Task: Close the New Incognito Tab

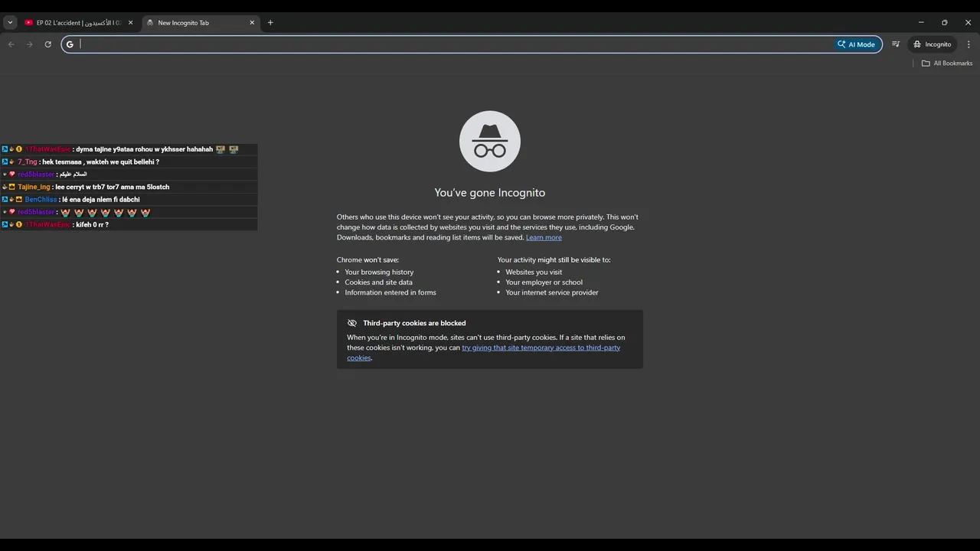Action: [252, 23]
